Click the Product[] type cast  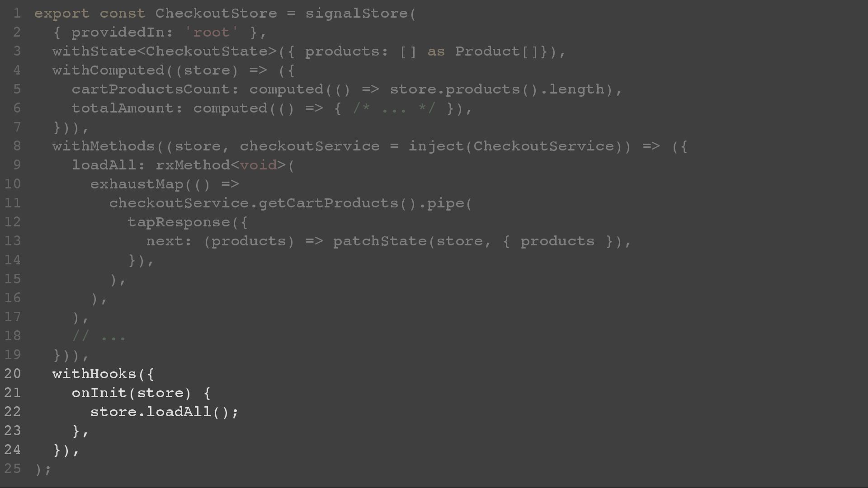click(x=496, y=52)
